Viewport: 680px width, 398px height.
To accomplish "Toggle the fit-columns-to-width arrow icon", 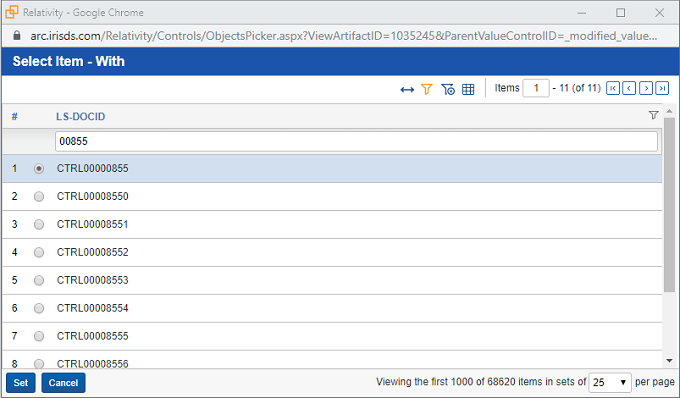I will 407,90.
